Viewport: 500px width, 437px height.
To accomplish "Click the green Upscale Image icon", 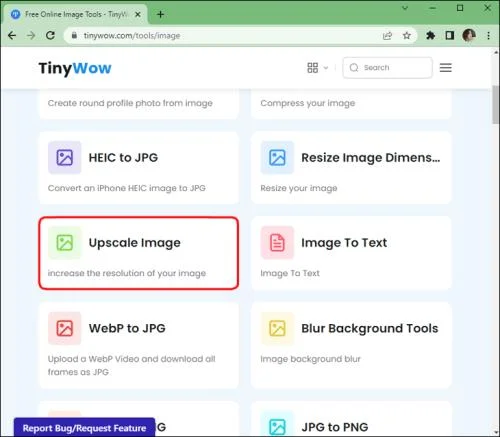I will point(65,243).
